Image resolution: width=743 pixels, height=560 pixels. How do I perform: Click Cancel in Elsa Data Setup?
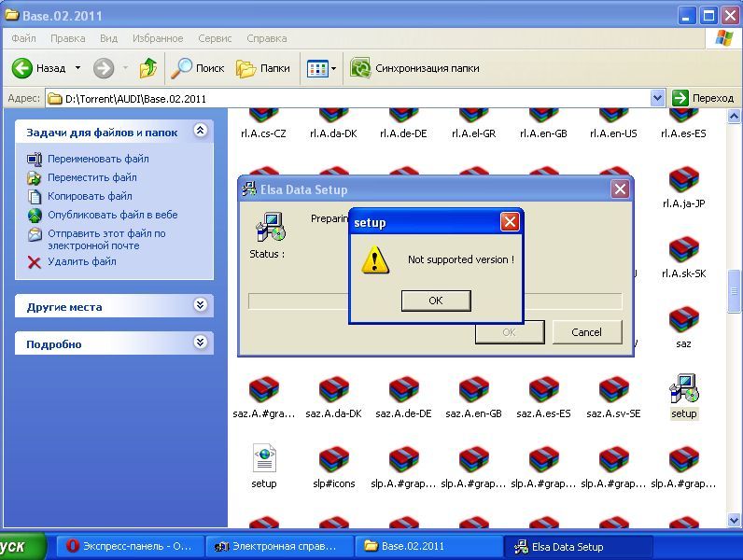(x=586, y=332)
